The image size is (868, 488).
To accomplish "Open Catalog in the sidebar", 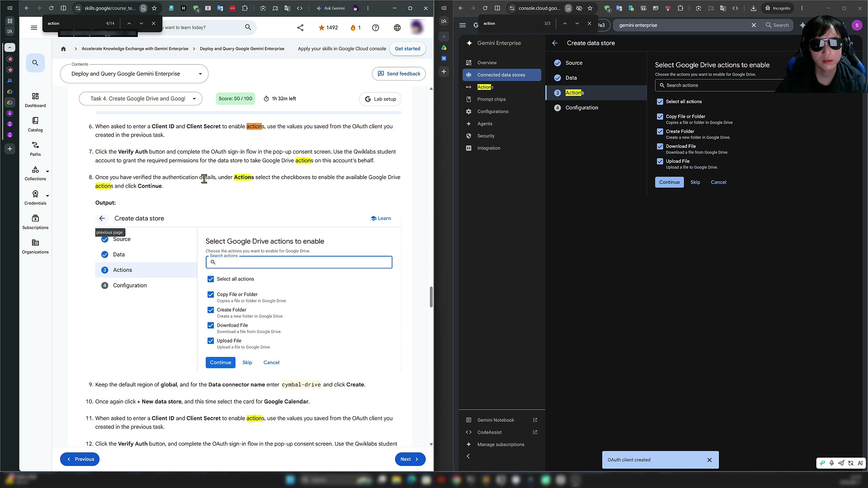I will (x=35, y=124).
